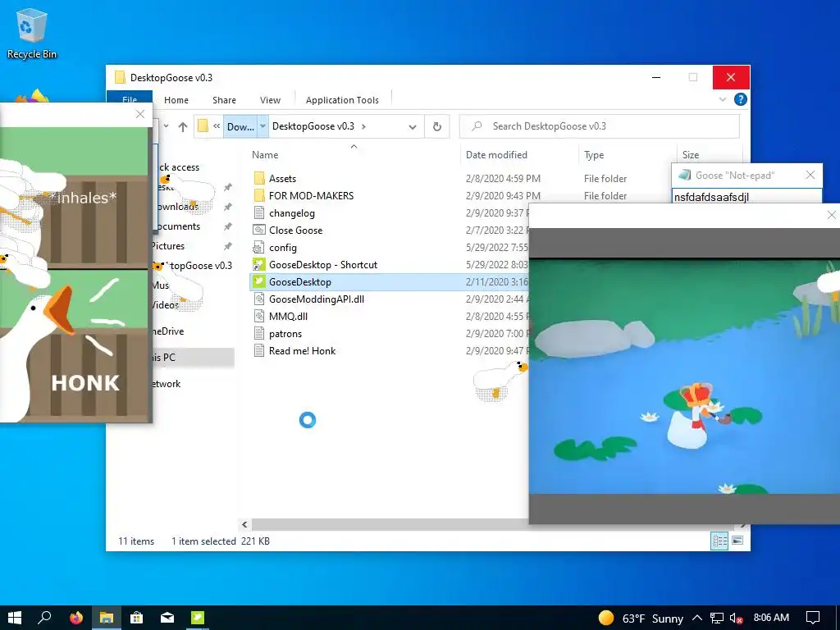Select the GooseModdingAPI.dll file icon
840x630 pixels.
(259, 299)
